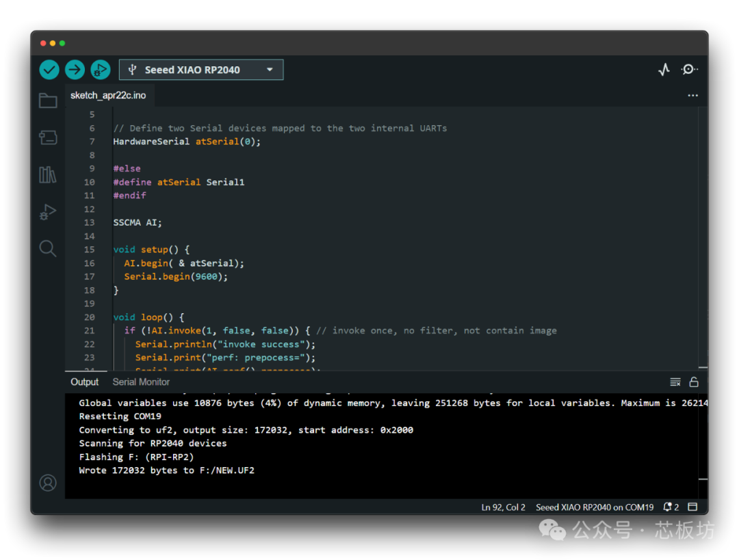Image resolution: width=739 pixels, height=560 pixels.
Task: Start debugging with the debug play button
Action: click(x=100, y=70)
